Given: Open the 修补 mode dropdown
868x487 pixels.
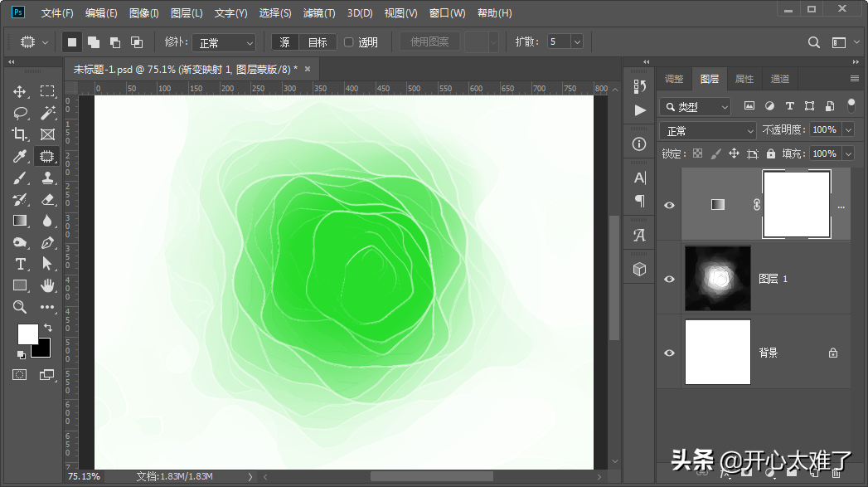Looking at the screenshot, I should pos(225,42).
